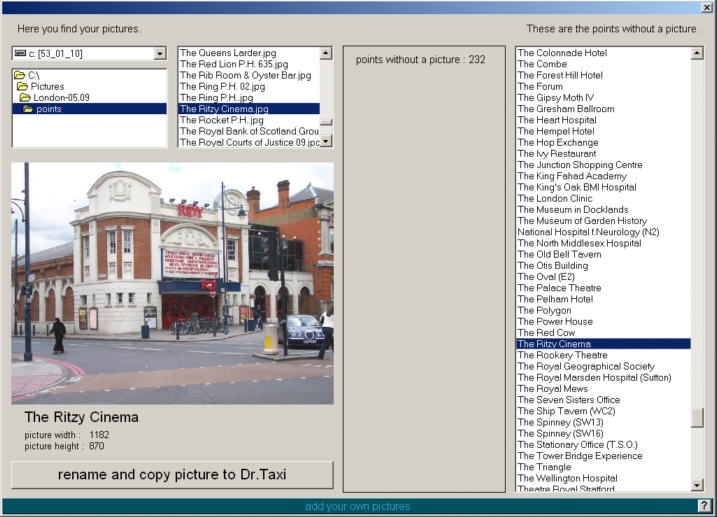Click rename and copy picture to Dr.Taxi
Image resolution: width=717 pixels, height=517 pixels.
(172, 474)
